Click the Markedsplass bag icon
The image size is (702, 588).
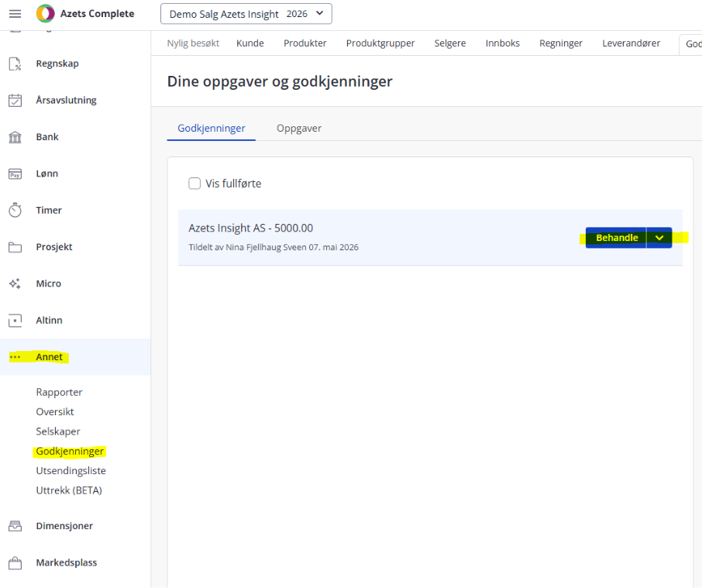(x=15, y=562)
